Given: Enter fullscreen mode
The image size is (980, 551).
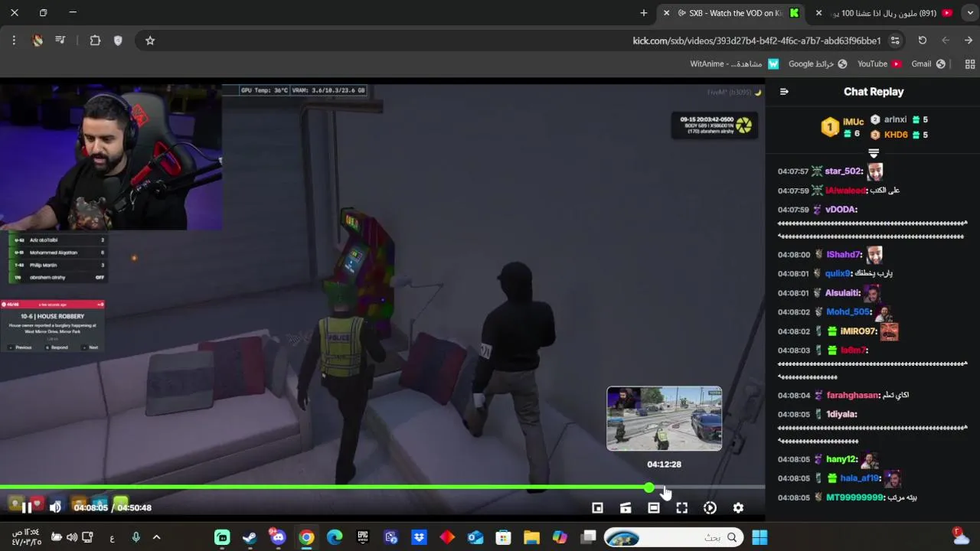Looking at the screenshot, I should (x=681, y=507).
